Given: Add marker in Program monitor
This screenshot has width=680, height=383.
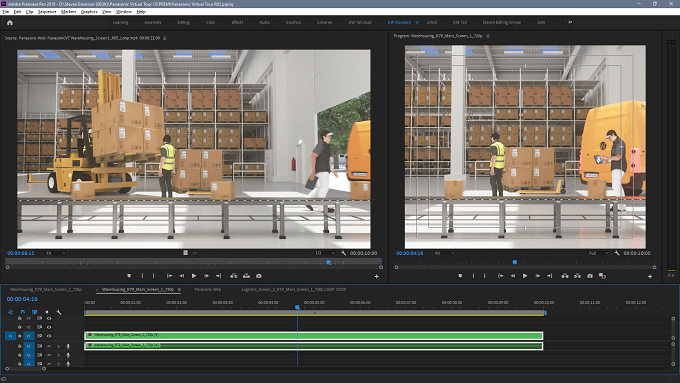Looking at the screenshot, I should pyautogui.click(x=460, y=276).
